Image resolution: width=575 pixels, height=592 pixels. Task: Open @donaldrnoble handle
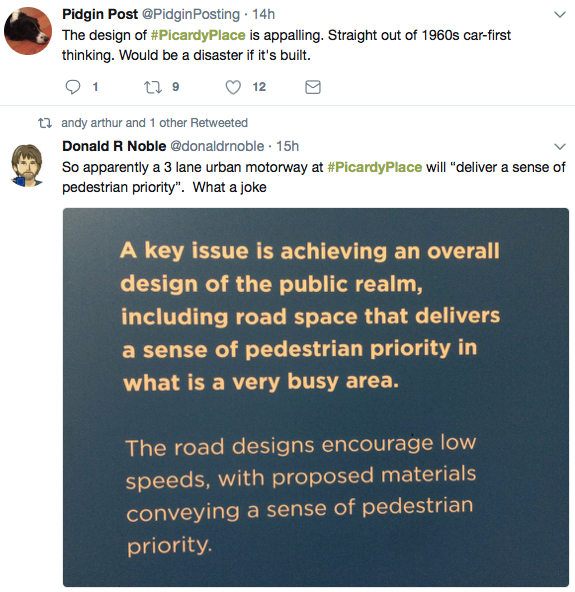(217, 146)
